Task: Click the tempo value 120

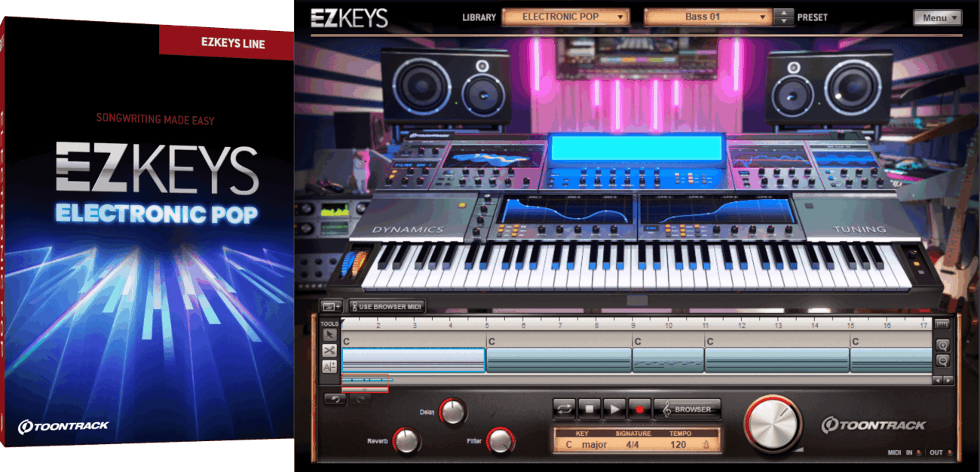Action: tap(678, 445)
